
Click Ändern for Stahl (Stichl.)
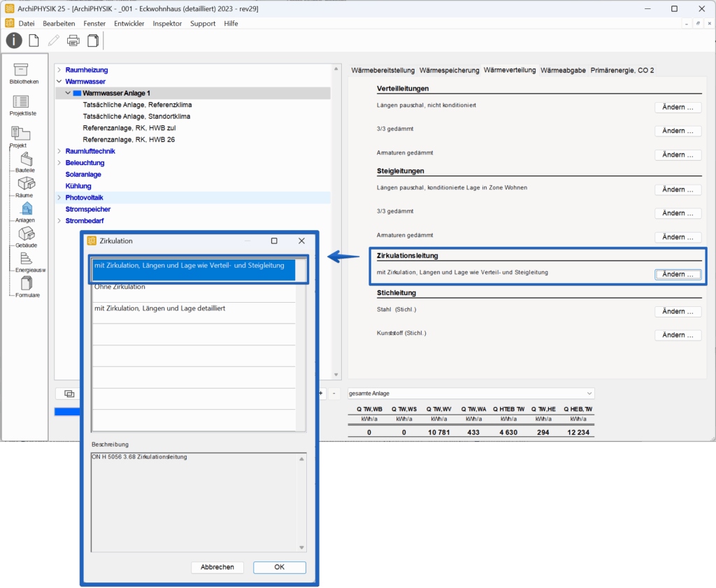(678, 311)
